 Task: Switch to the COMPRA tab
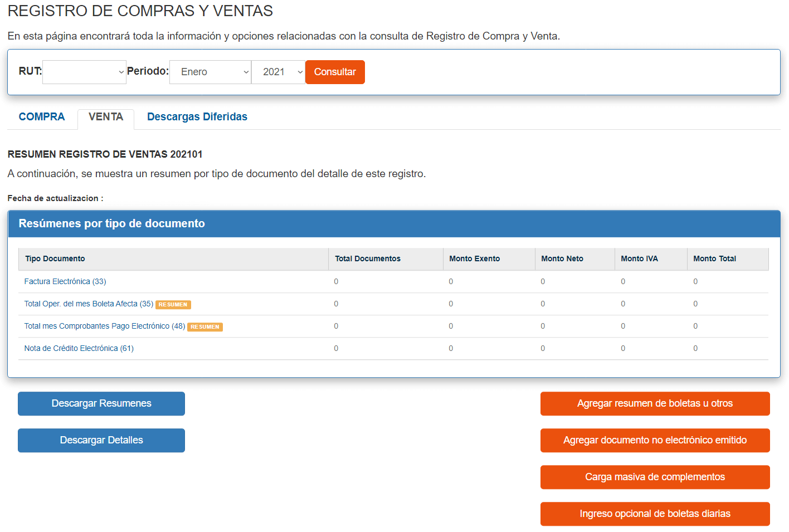click(x=42, y=117)
